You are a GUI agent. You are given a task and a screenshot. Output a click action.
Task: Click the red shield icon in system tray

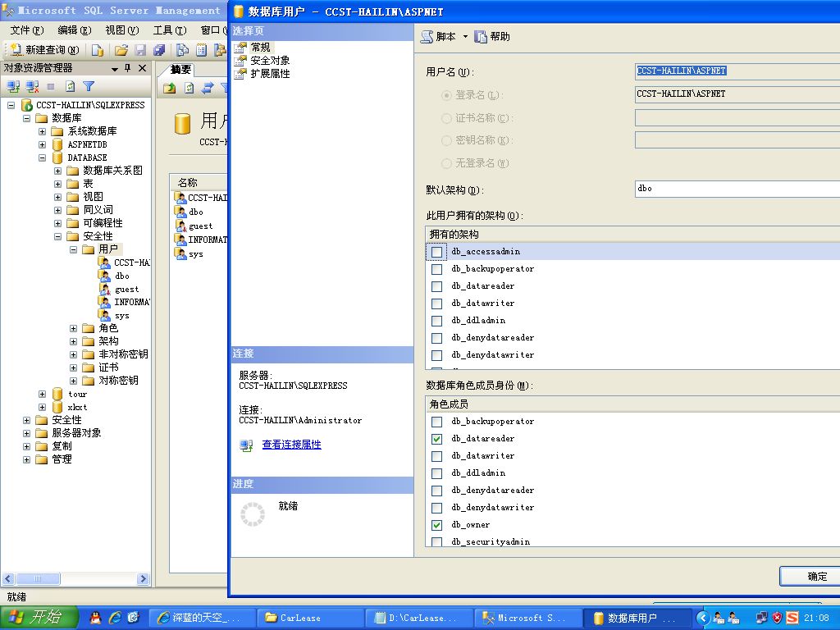point(778,618)
